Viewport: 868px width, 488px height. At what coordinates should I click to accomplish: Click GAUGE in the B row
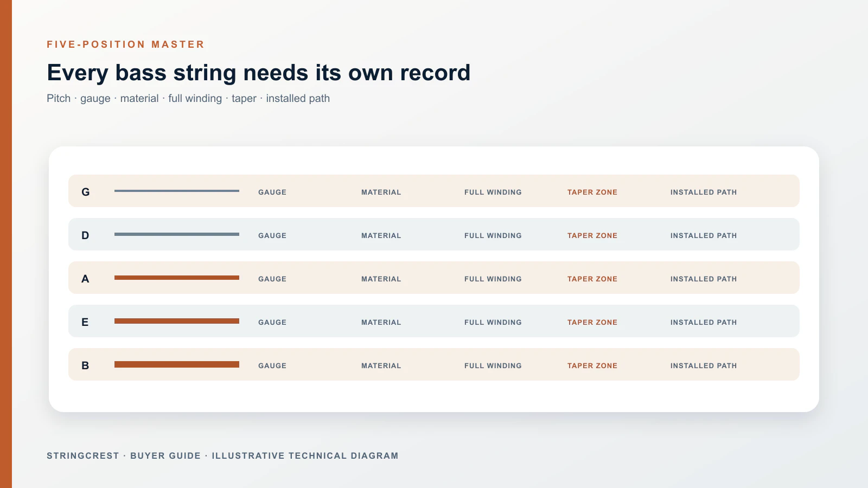pos(272,366)
